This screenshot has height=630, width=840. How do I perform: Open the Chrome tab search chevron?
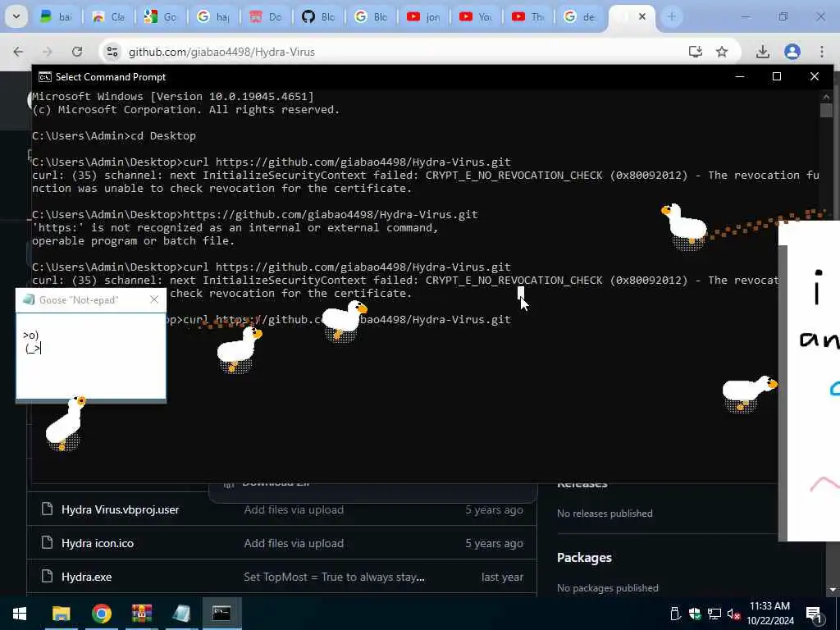(16, 16)
